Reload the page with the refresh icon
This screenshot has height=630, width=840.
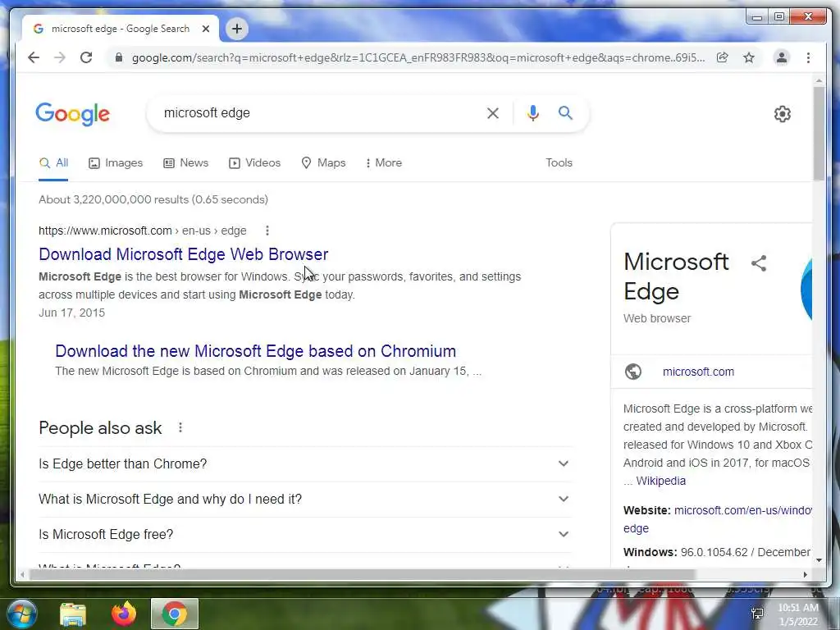coord(86,57)
